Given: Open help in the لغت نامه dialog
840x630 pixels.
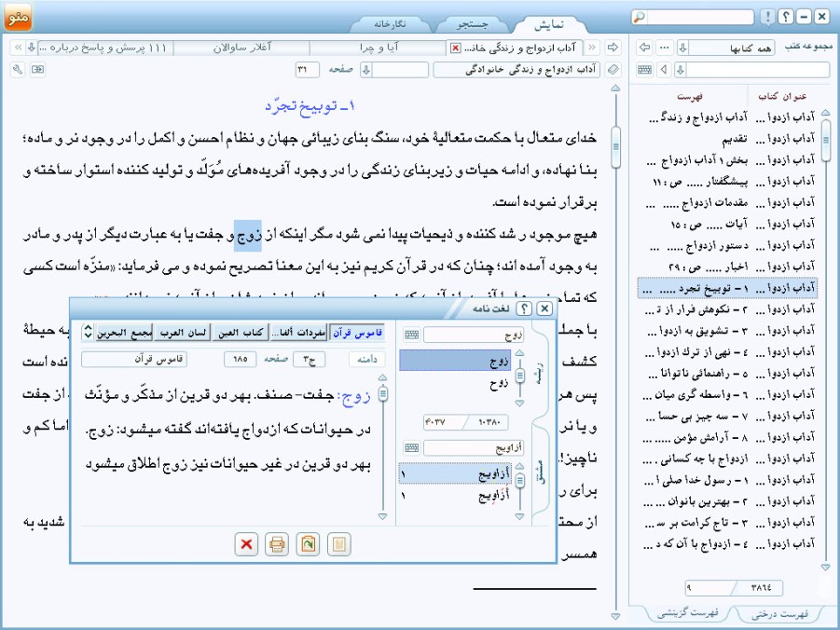Looking at the screenshot, I should (523, 308).
